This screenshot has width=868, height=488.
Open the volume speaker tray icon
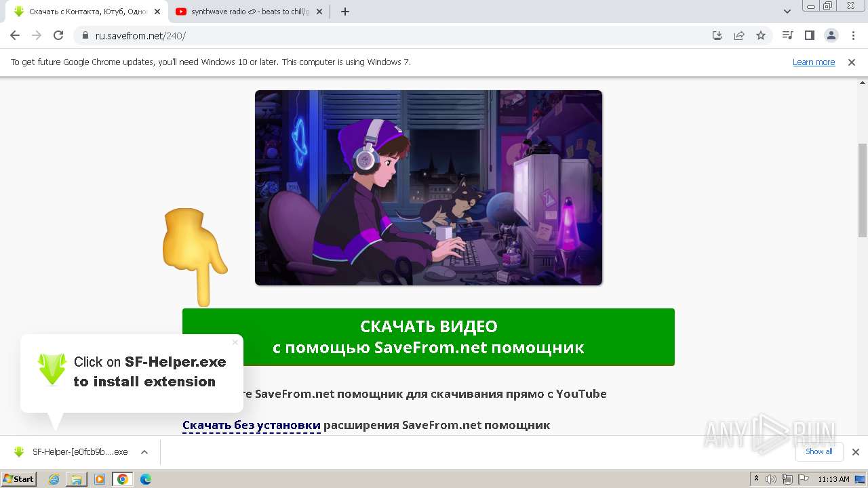click(x=771, y=479)
